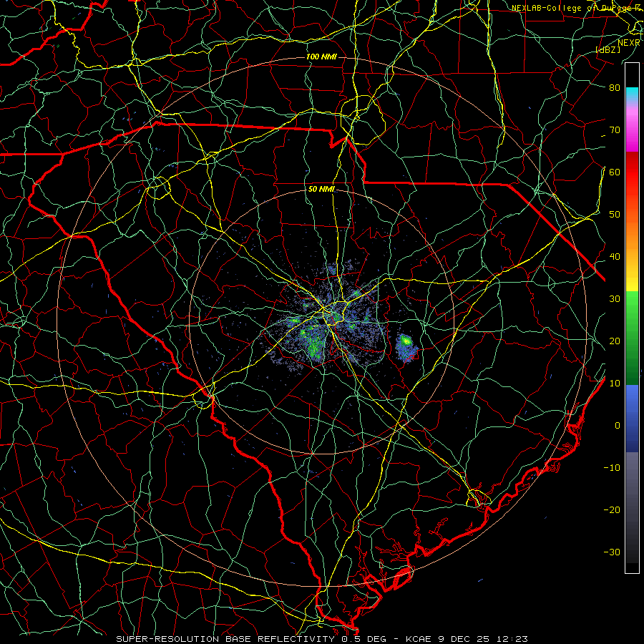Screen dimensions: 644x644
Task: Click the 20 value on the dBZ scale
Action: (615, 341)
